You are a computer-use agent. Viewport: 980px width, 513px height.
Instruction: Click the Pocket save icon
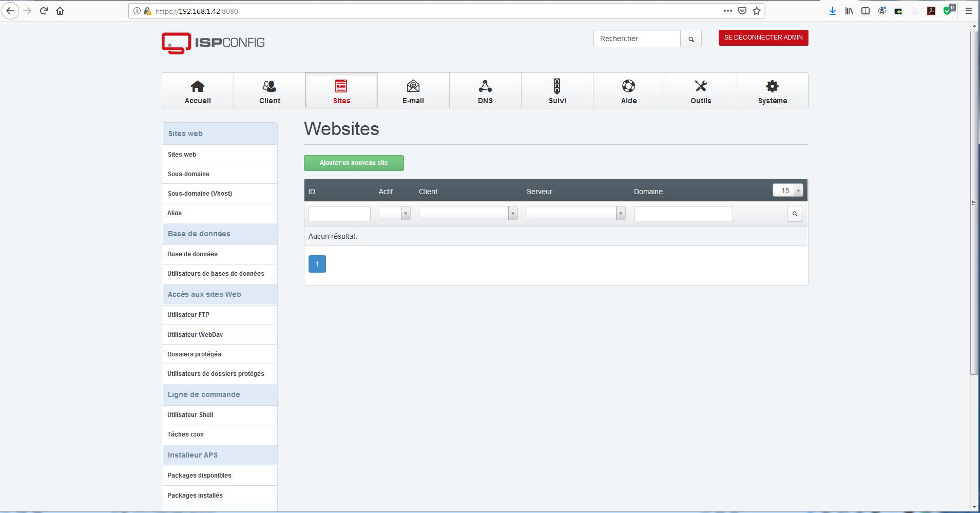point(742,11)
